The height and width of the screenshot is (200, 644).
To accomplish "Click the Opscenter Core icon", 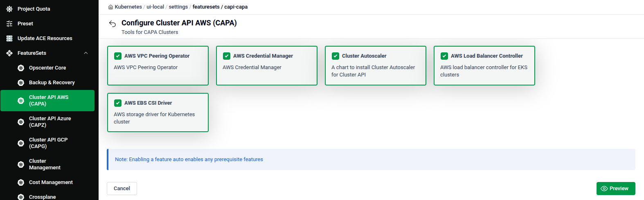I will pos(21,67).
